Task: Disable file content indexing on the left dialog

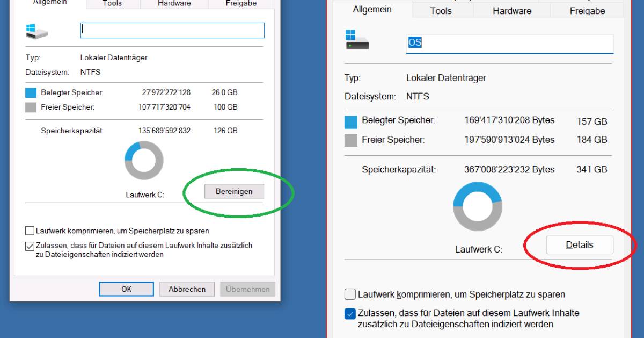Action: (x=30, y=246)
